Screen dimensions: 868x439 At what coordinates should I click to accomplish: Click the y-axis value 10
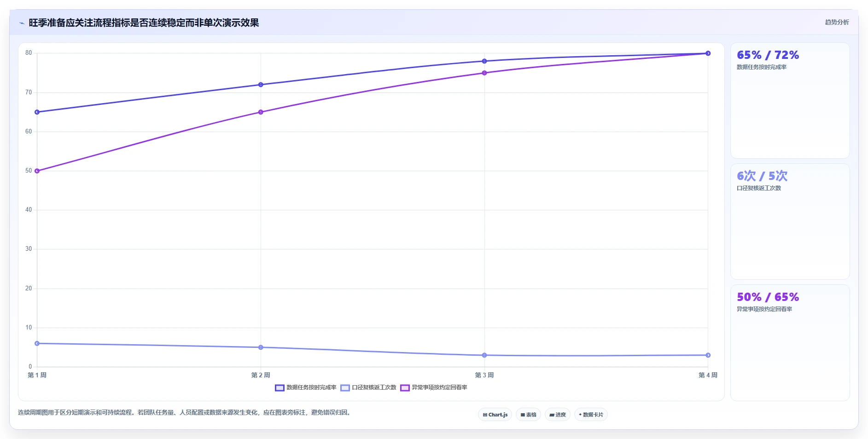(x=29, y=328)
